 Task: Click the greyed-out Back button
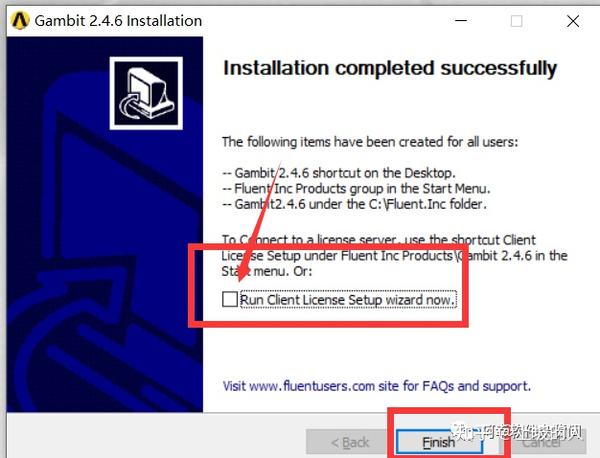tap(351, 442)
